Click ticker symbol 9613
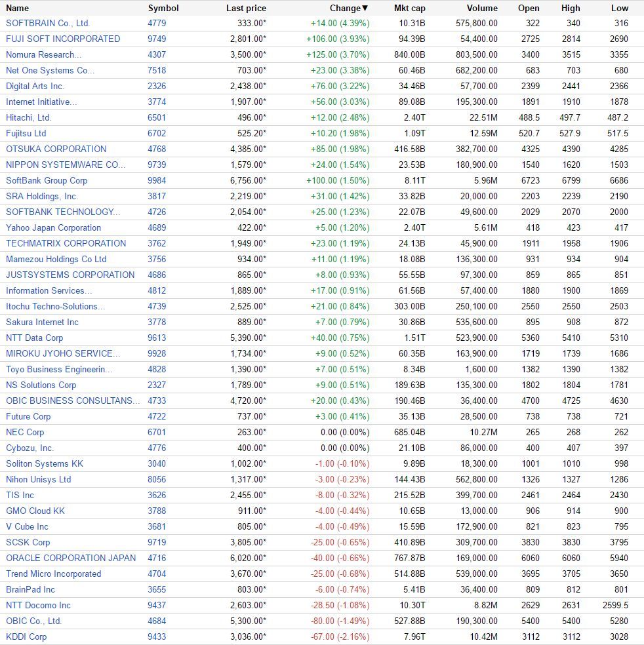This screenshot has width=644, height=645. pyautogui.click(x=157, y=338)
